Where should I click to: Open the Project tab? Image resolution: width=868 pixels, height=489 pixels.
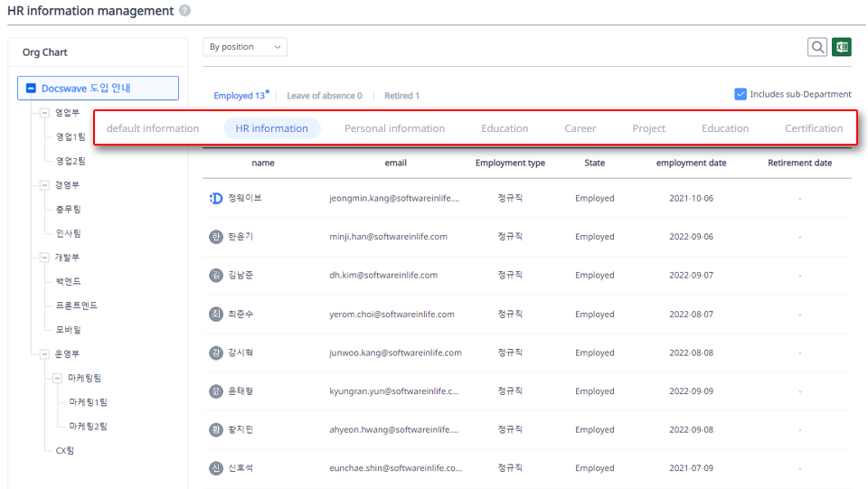click(x=649, y=128)
